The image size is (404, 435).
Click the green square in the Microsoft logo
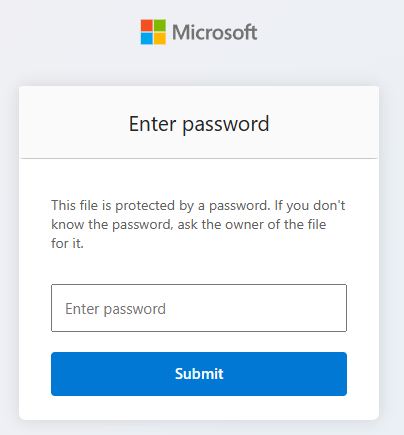[160, 26]
